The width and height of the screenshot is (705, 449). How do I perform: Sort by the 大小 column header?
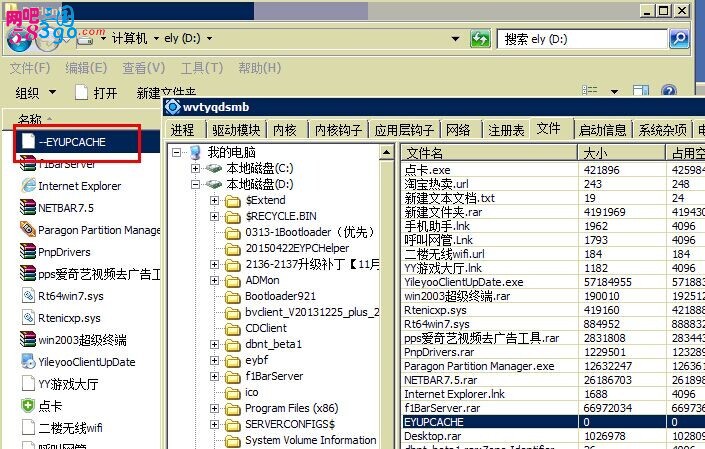click(622, 153)
